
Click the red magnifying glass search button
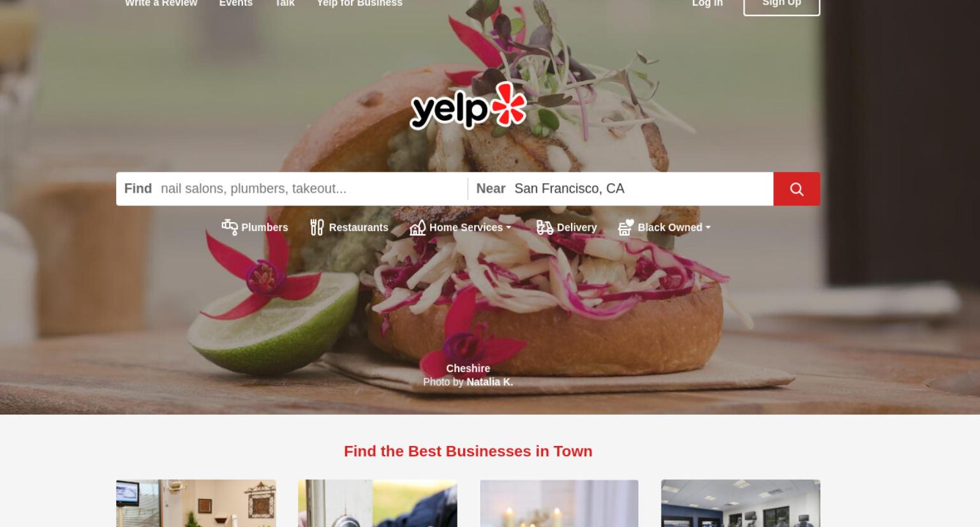click(x=796, y=189)
